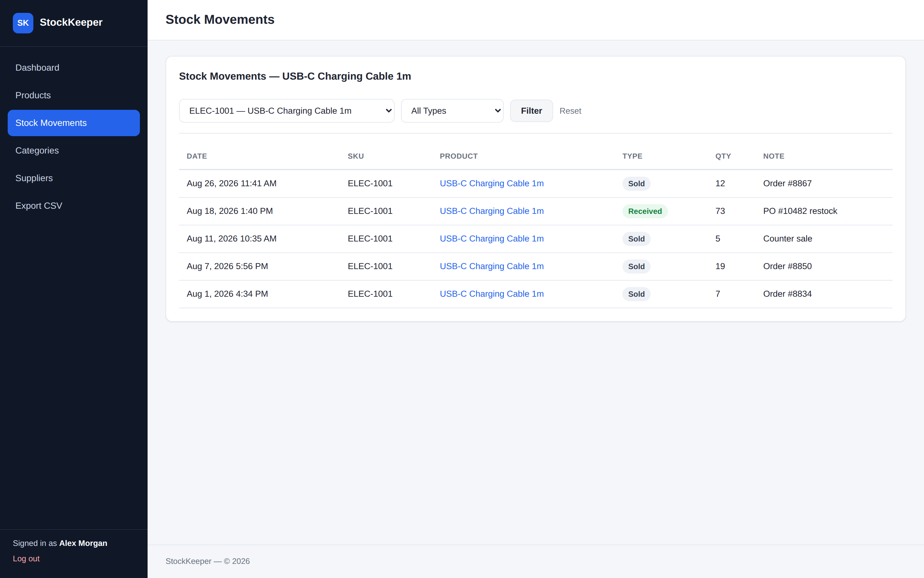Click quantity 73 in Received row
Image resolution: width=924 pixels, height=578 pixels.
click(720, 211)
